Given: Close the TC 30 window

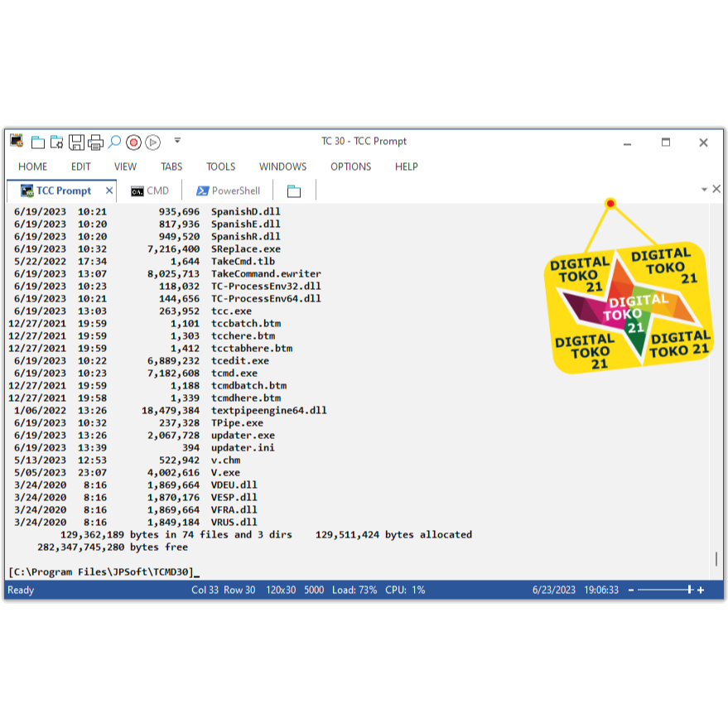Looking at the screenshot, I should (x=703, y=142).
